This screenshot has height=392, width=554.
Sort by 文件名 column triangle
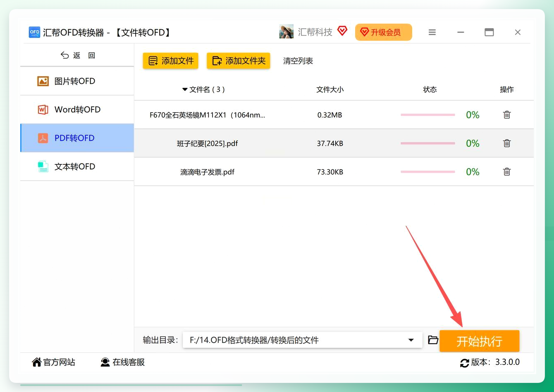coord(185,90)
